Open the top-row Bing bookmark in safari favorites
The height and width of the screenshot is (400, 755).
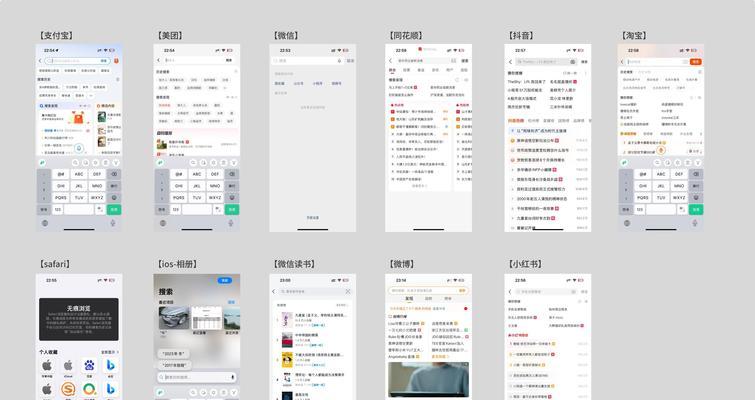110,365
